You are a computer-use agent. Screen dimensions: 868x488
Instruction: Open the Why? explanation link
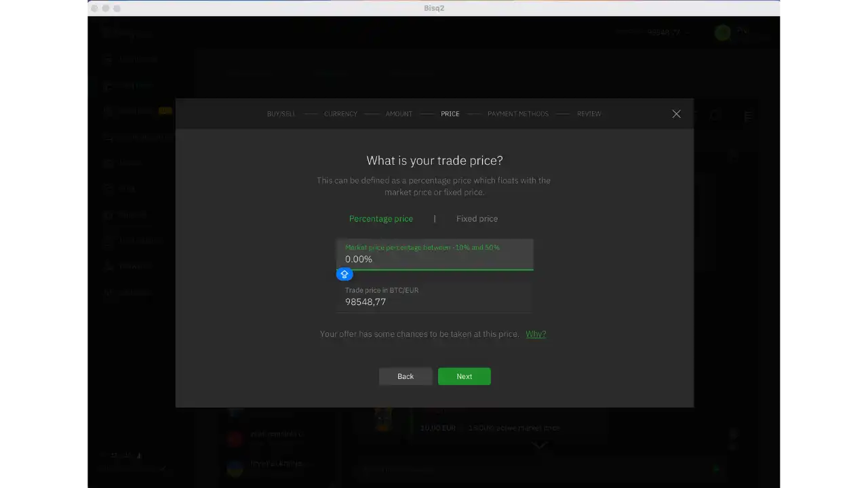(536, 334)
